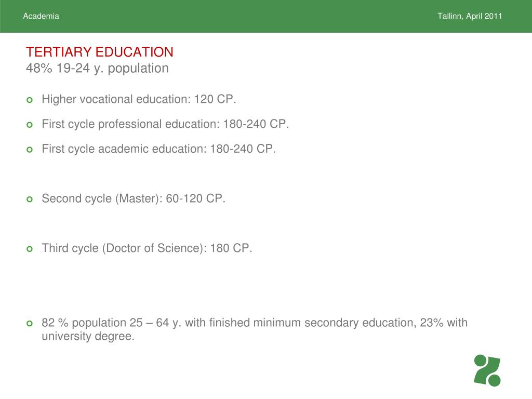Click the 23% with text at line end
532x399 pixels.
tap(444, 322)
